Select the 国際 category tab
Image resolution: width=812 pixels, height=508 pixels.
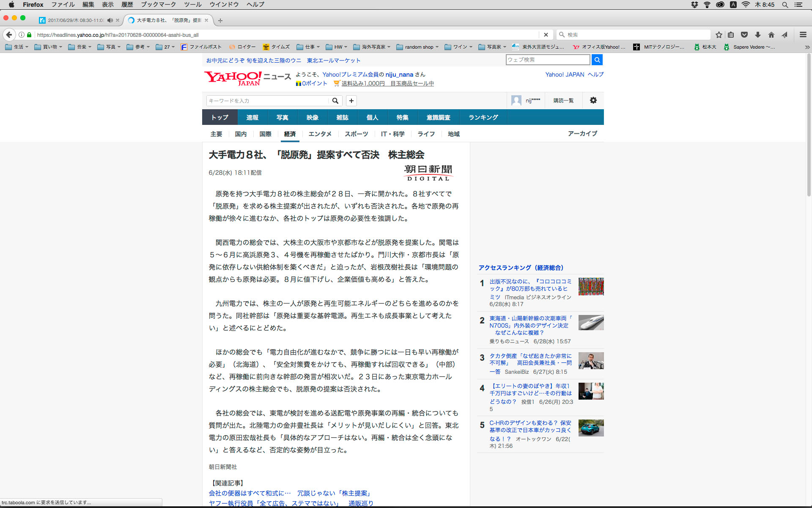265,134
